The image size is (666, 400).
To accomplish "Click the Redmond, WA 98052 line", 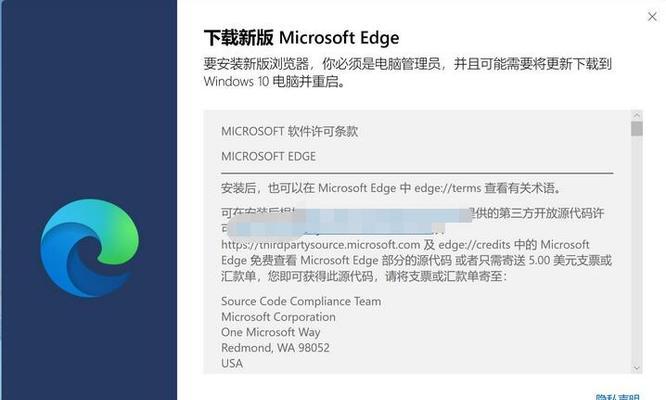I will (275, 348).
